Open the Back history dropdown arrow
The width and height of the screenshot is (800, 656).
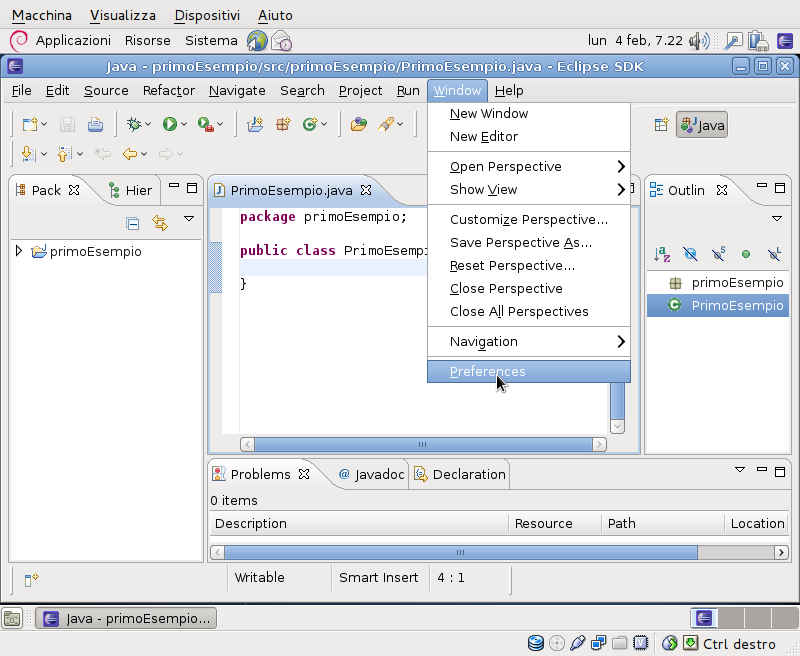coord(144,154)
